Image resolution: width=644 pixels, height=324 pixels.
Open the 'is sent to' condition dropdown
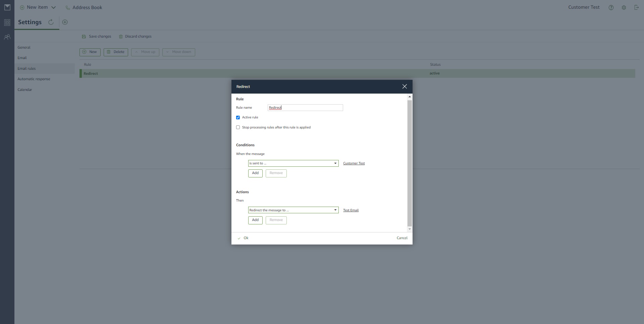pyautogui.click(x=293, y=163)
